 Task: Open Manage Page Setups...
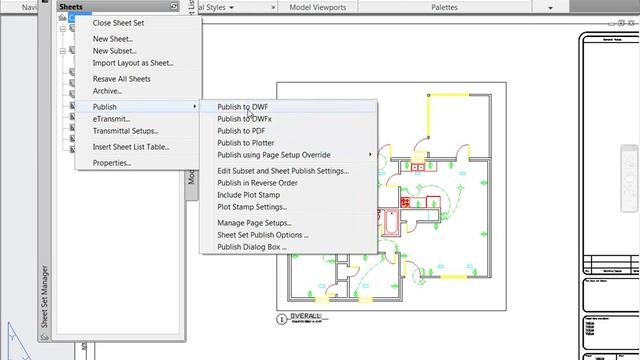[x=254, y=223]
